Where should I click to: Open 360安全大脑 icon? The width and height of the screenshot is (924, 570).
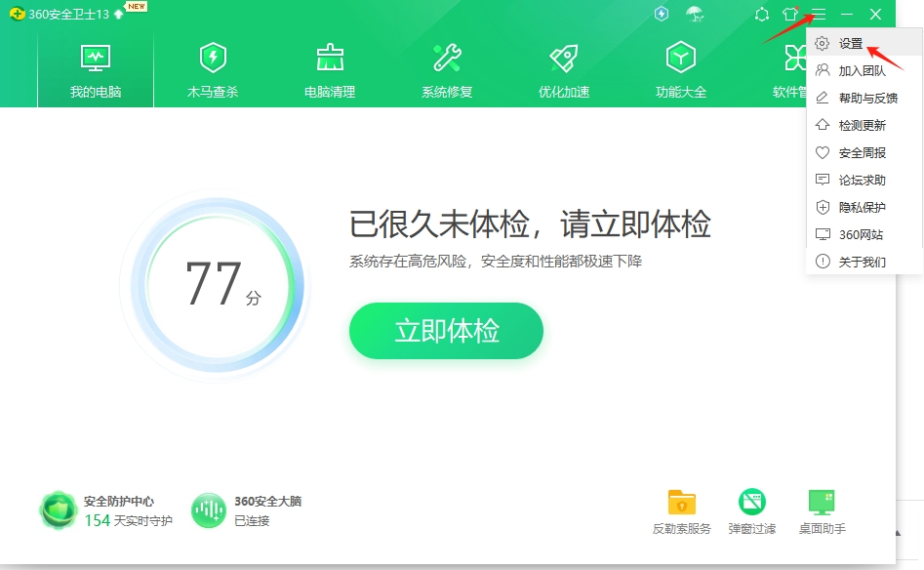click(x=209, y=509)
